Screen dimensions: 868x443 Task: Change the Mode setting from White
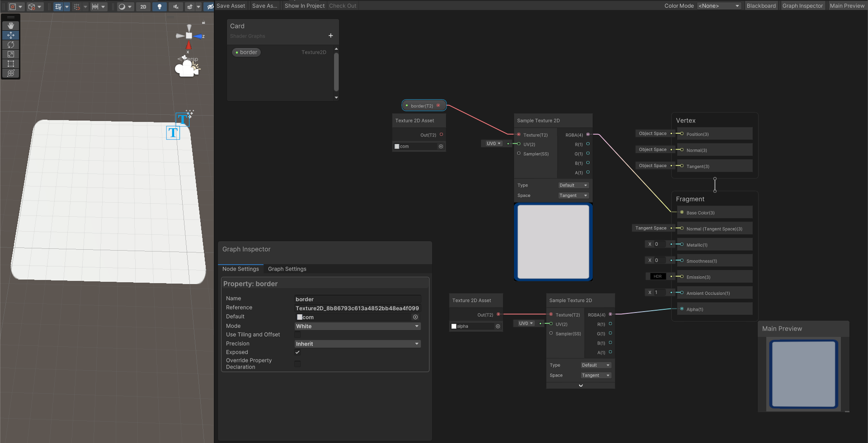point(357,326)
